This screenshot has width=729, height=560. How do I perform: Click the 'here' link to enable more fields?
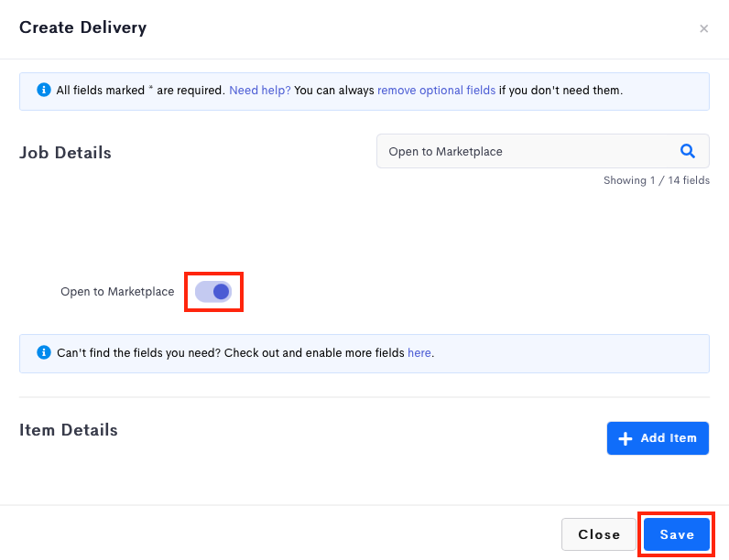[419, 352]
